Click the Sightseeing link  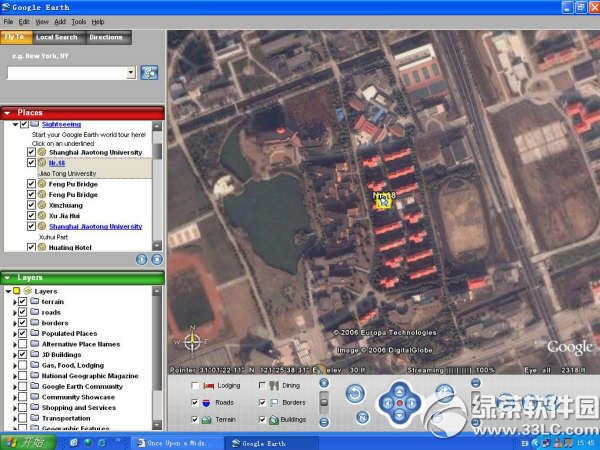(x=61, y=124)
